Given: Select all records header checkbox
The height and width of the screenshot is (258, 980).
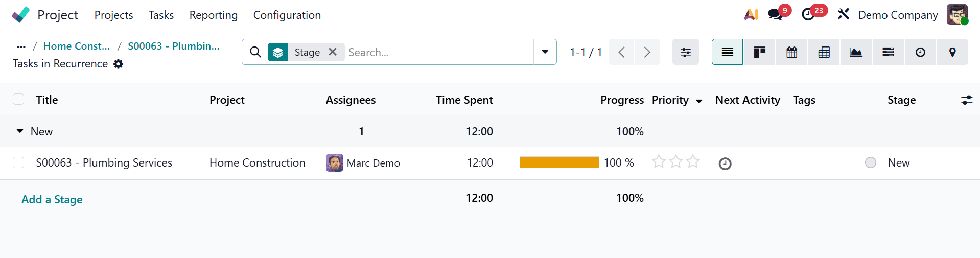Looking at the screenshot, I should tap(18, 99).
